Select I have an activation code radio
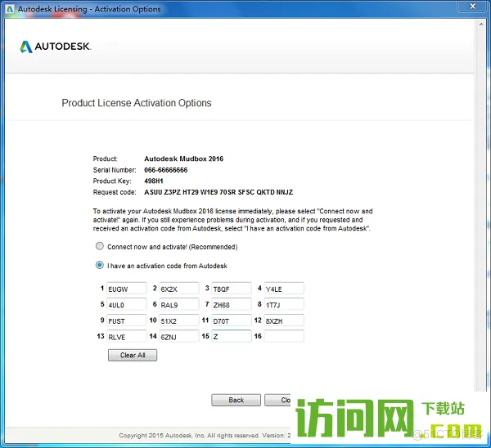The image size is (491, 448). click(x=100, y=266)
